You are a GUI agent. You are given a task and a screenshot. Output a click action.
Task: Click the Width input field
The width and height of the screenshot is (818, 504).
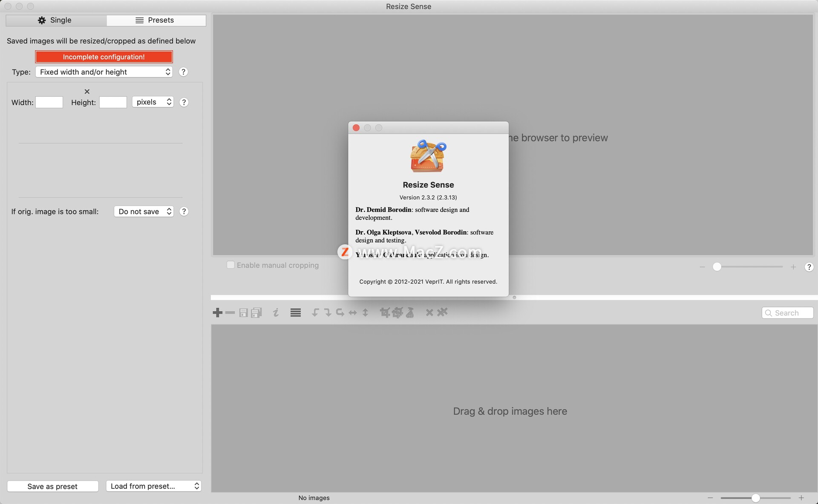click(x=49, y=102)
